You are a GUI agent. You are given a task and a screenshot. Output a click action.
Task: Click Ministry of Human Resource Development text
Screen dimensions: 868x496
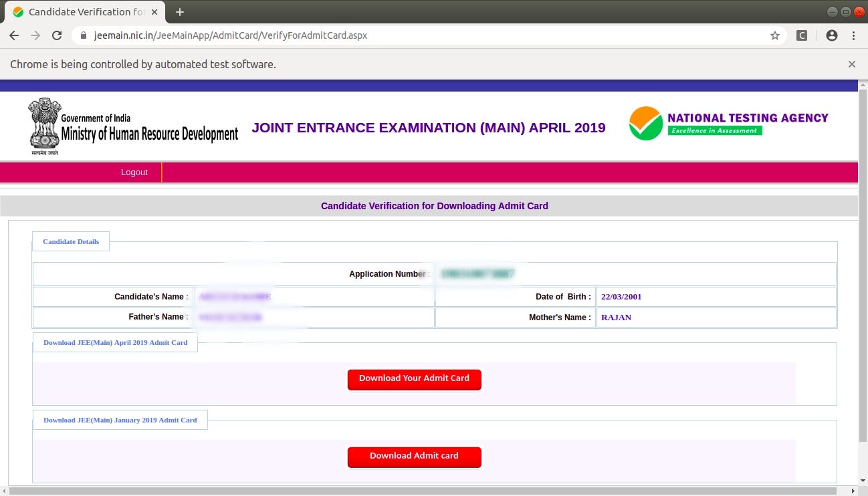point(150,134)
